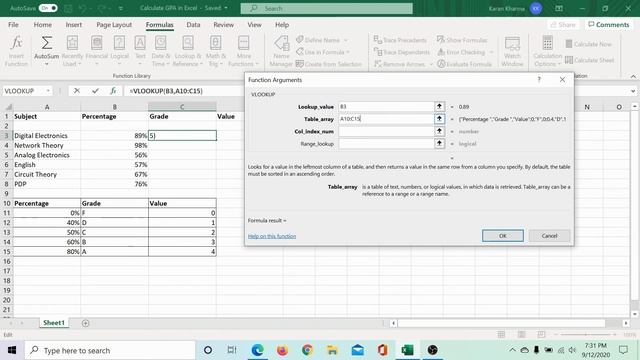Click OK in Function Arguments dialog

[x=502, y=236]
